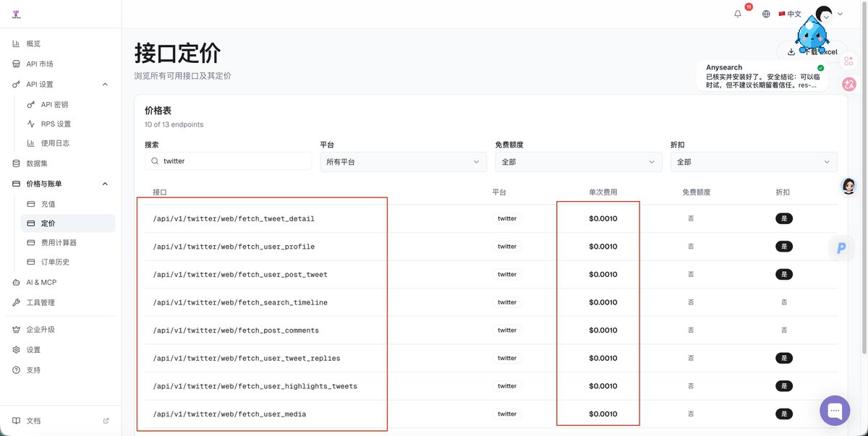Sort by 单次费用 column header

pos(603,192)
